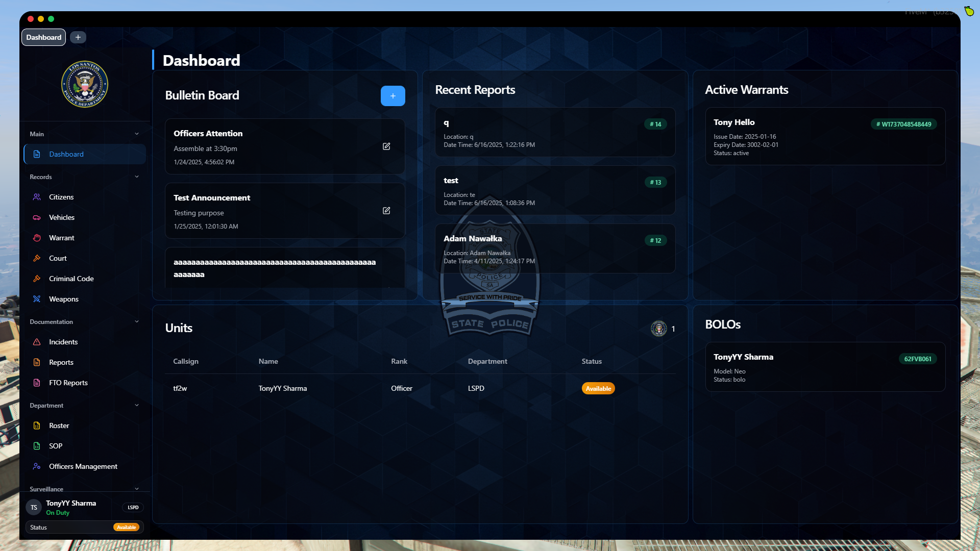980x551 pixels.
Task: Change your duty status via the Available toggle
Action: [x=126, y=527]
